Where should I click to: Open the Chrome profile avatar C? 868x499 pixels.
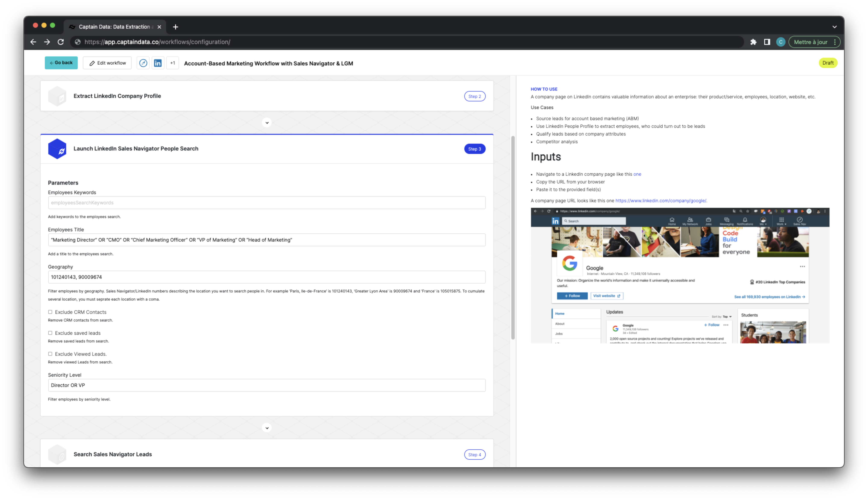coord(780,42)
